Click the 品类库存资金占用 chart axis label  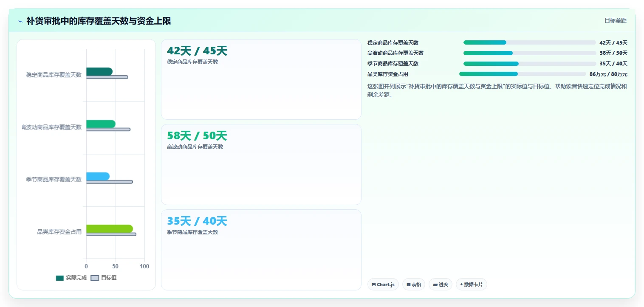pyautogui.click(x=59, y=232)
